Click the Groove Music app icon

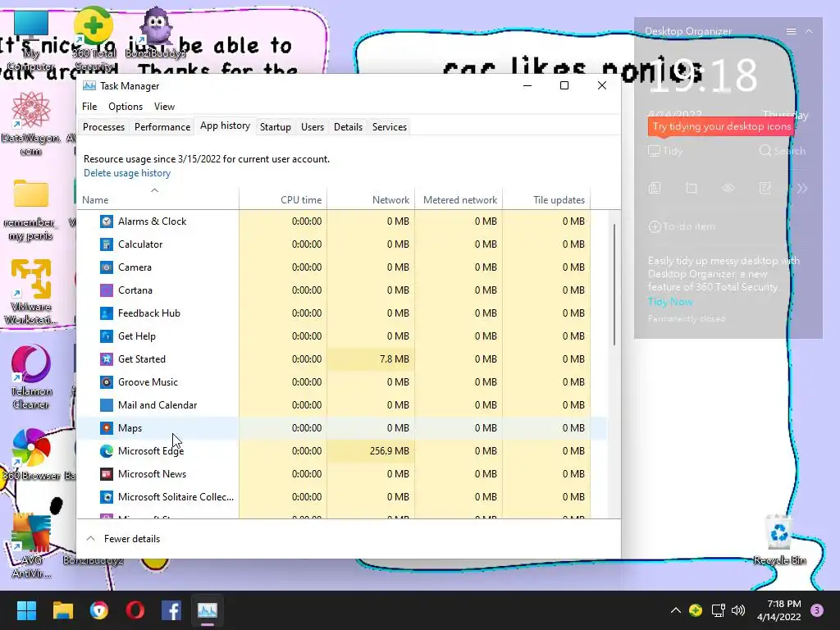click(107, 382)
